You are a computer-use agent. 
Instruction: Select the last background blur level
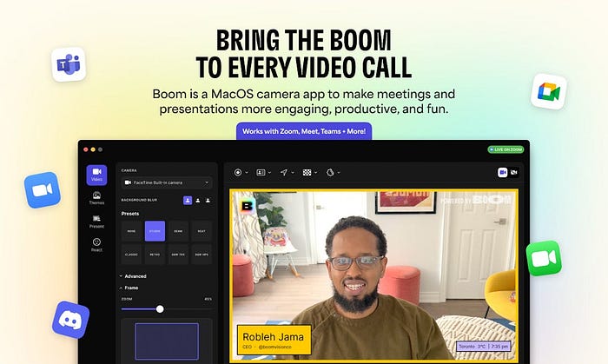coord(208,201)
